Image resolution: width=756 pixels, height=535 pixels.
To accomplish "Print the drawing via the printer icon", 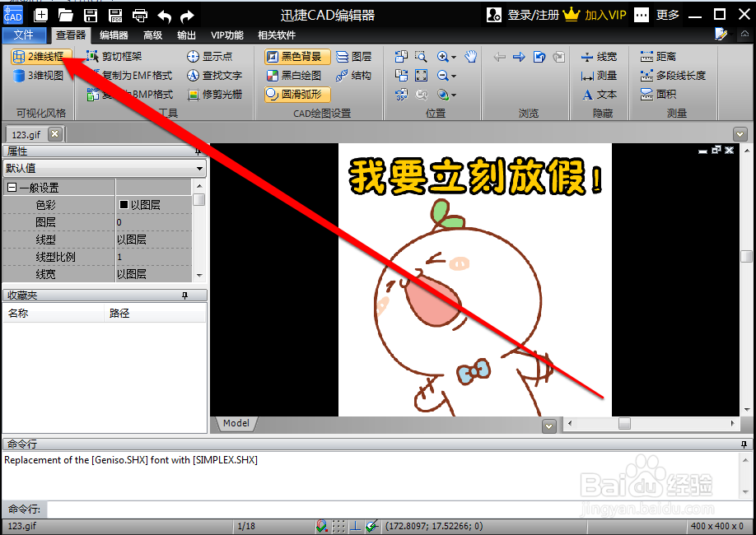I will click(x=140, y=16).
